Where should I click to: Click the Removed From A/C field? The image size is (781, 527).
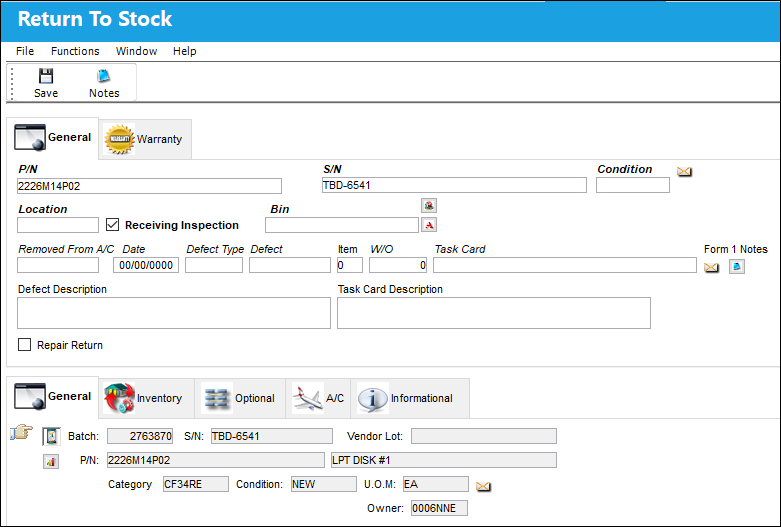point(58,265)
